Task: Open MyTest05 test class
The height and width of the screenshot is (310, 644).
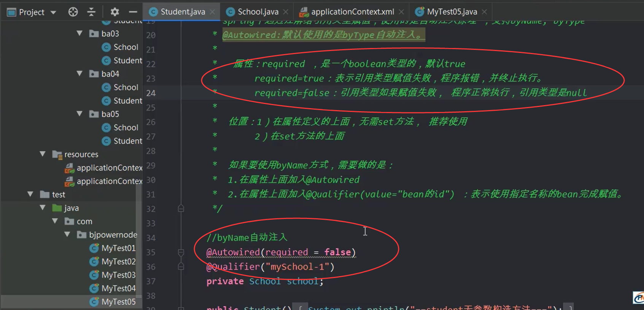Action: pos(118,302)
